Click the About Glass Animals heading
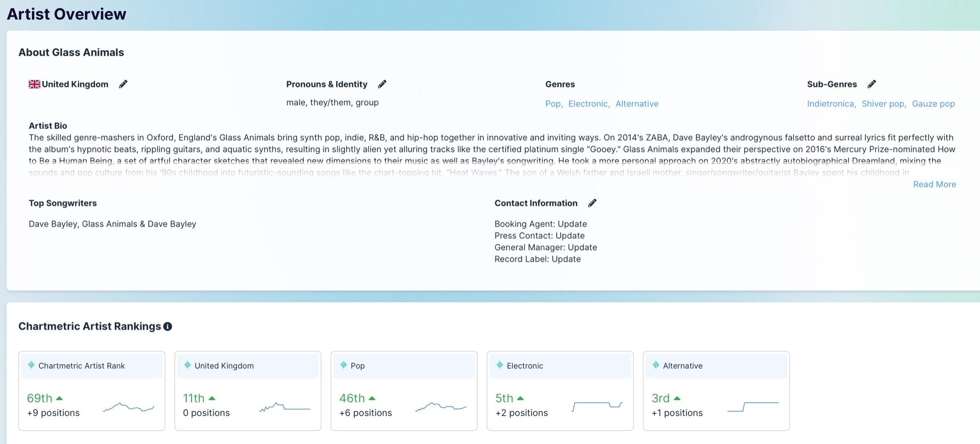 pos(71,52)
